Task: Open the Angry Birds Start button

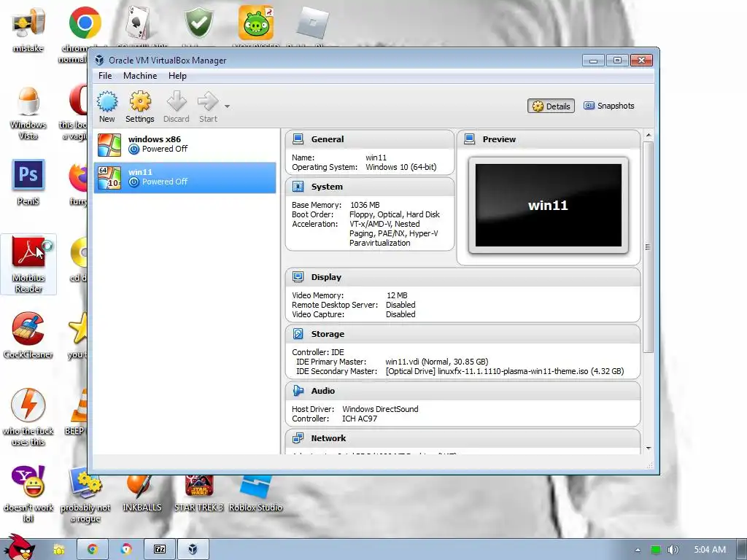Action: tap(19, 548)
